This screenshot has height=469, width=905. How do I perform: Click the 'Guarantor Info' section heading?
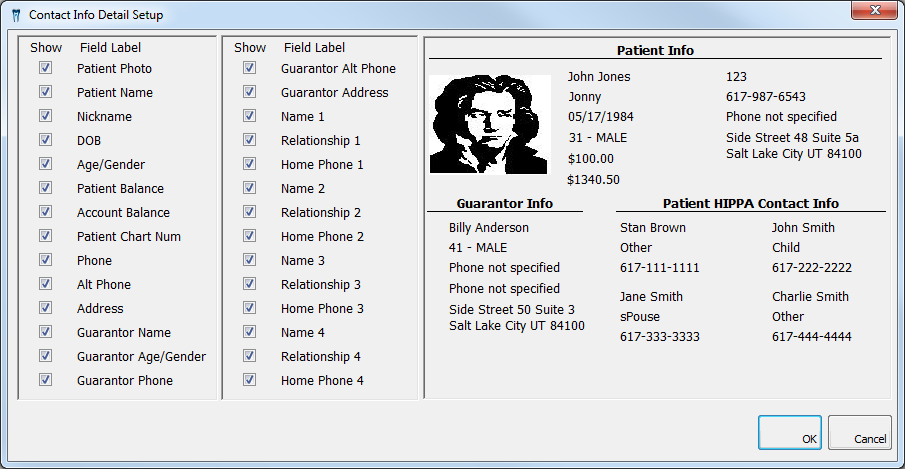tap(504, 204)
